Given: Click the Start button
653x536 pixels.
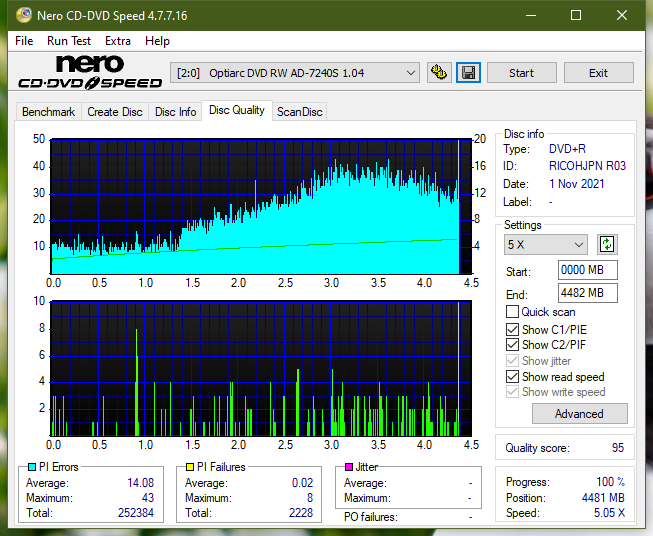Looking at the screenshot, I should pos(521,73).
